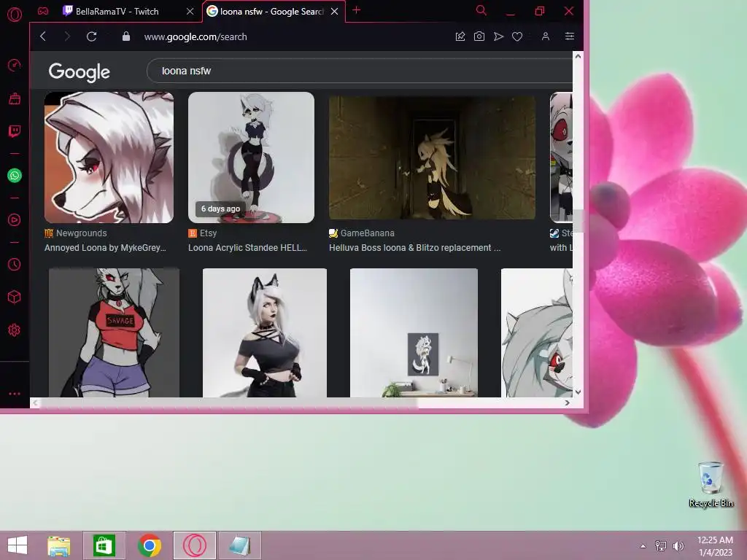The width and height of the screenshot is (747, 560).
Task: Close the BellaRamaTV Twitch tab
Action: (190, 12)
